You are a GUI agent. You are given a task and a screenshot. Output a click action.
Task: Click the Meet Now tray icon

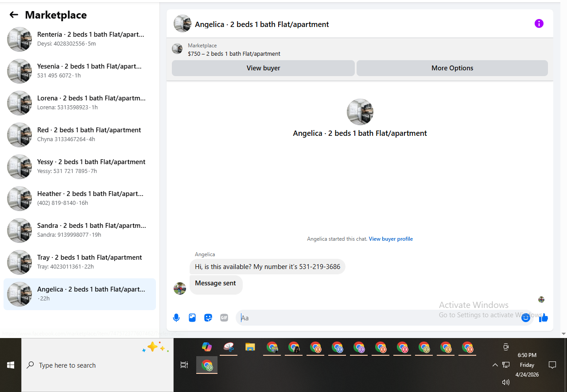point(506,347)
